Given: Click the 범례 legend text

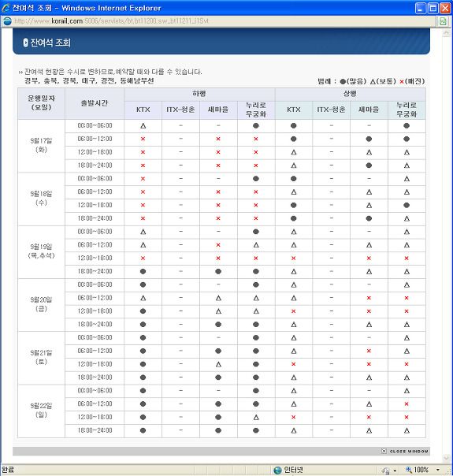Looking at the screenshot, I should coord(371,81).
